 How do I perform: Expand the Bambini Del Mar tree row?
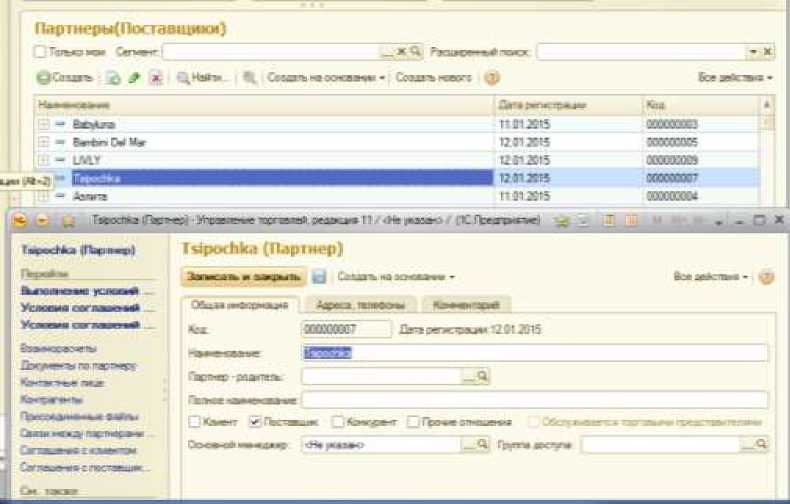[44, 142]
